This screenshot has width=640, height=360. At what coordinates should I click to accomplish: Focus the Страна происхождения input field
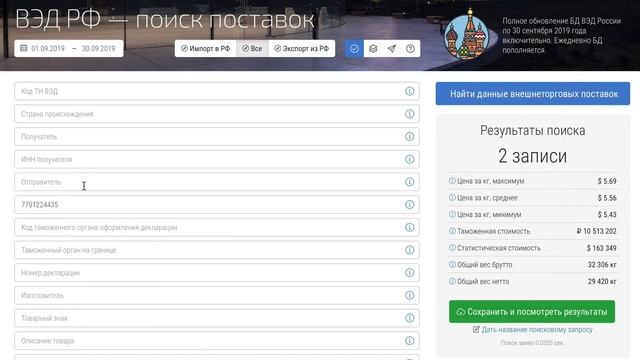[x=217, y=114]
